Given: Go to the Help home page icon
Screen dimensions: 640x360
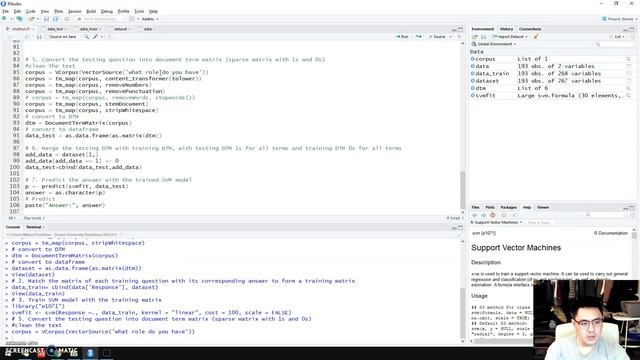Looking at the screenshot, I should 493,215.
